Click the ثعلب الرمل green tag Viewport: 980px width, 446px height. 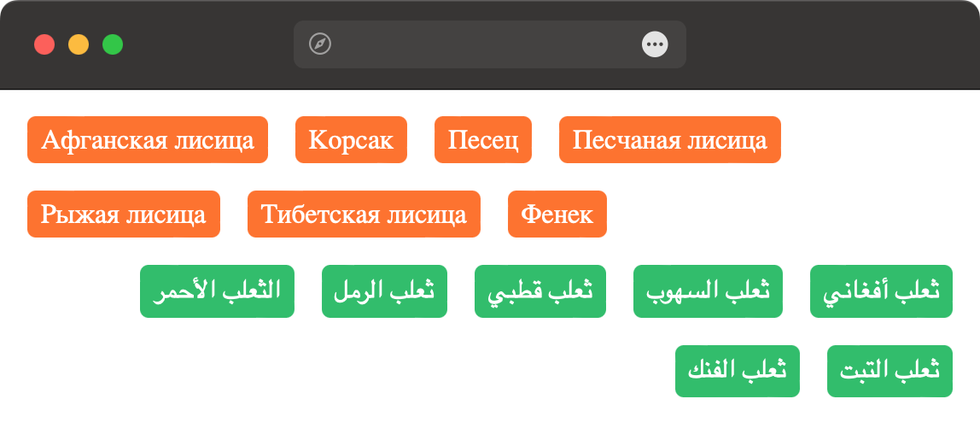(x=384, y=291)
